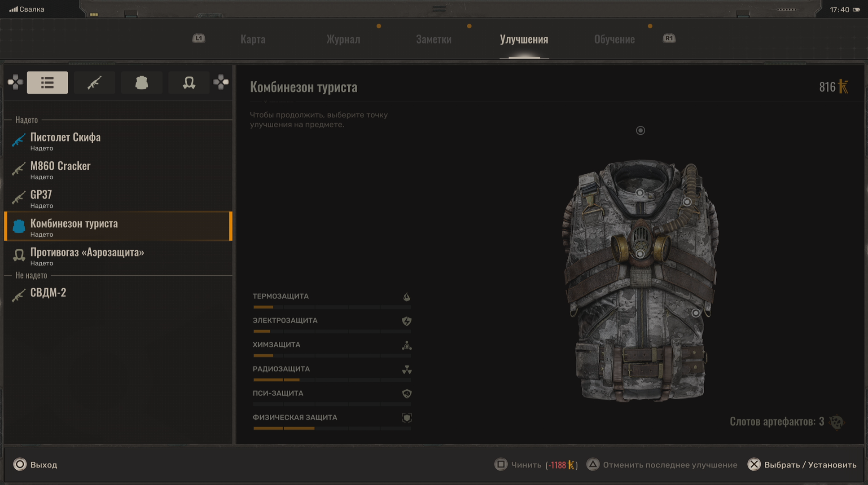This screenshot has height=485, width=868.
Task: Open the Обучение tab
Action: coord(614,40)
